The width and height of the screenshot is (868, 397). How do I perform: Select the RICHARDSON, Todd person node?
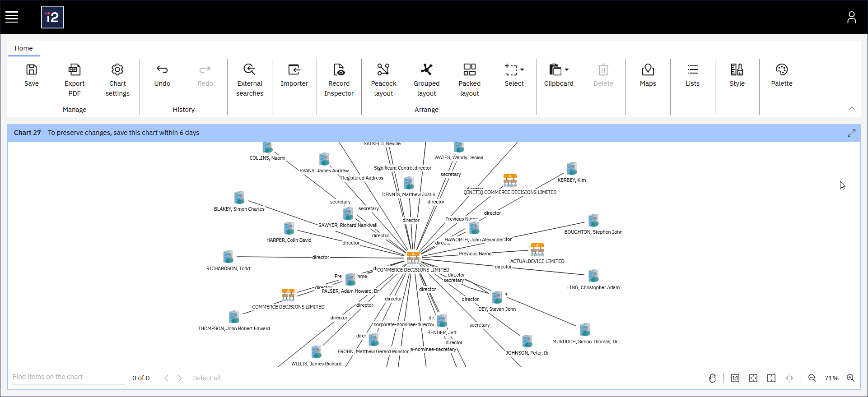pyautogui.click(x=228, y=257)
